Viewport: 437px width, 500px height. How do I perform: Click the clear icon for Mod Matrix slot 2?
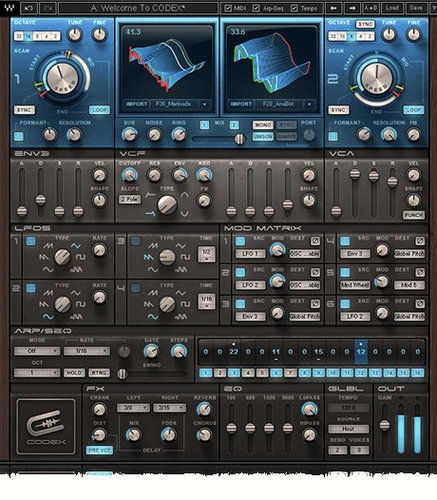[315, 272]
